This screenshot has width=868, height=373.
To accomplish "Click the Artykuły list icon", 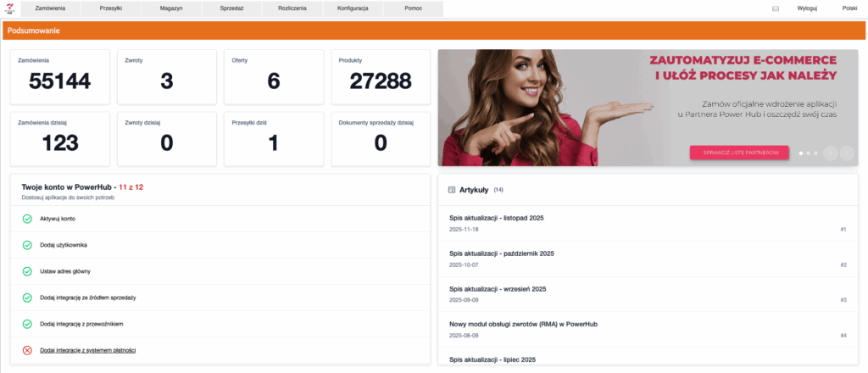I will [x=451, y=190].
